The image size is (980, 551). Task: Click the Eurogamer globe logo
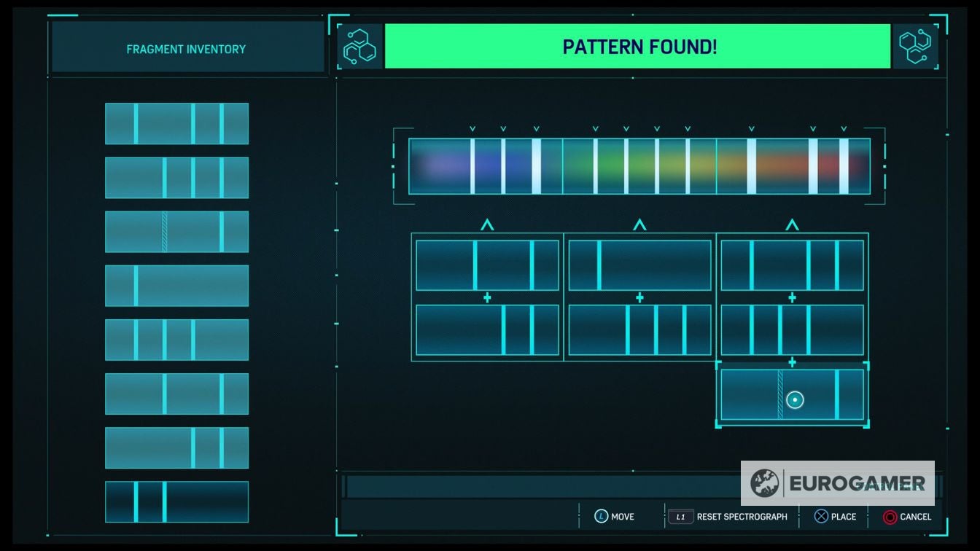click(x=765, y=483)
